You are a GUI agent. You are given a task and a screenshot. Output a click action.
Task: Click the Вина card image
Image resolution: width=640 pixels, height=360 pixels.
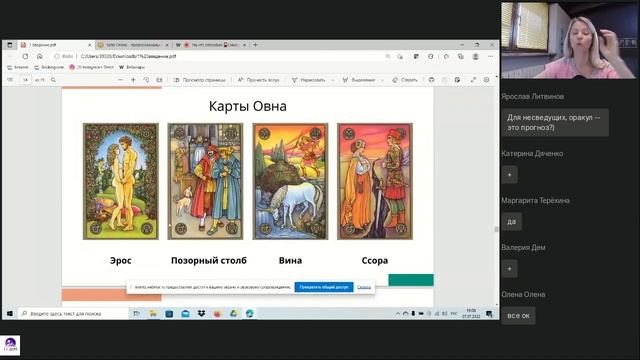coord(290,181)
